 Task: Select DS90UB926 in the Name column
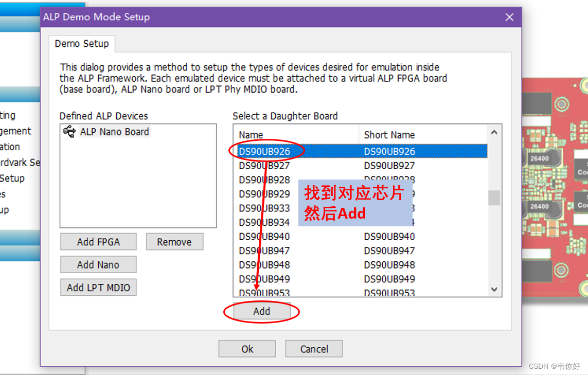(265, 152)
